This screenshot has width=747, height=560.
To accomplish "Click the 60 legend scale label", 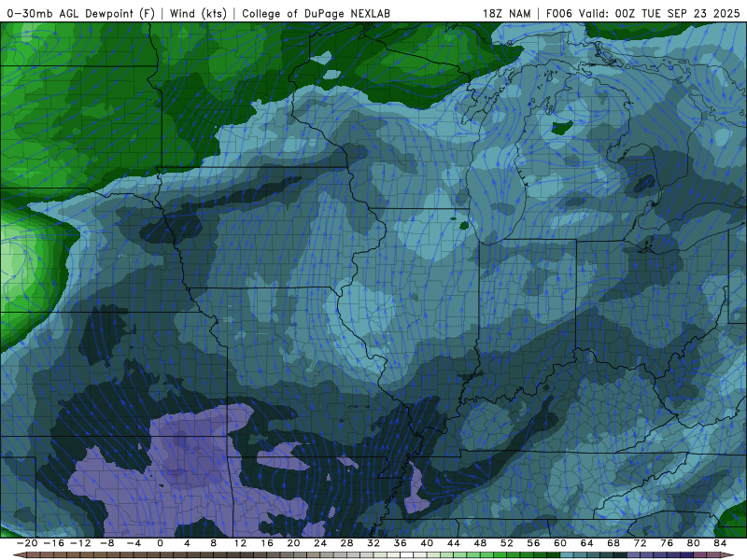I will tap(560, 543).
